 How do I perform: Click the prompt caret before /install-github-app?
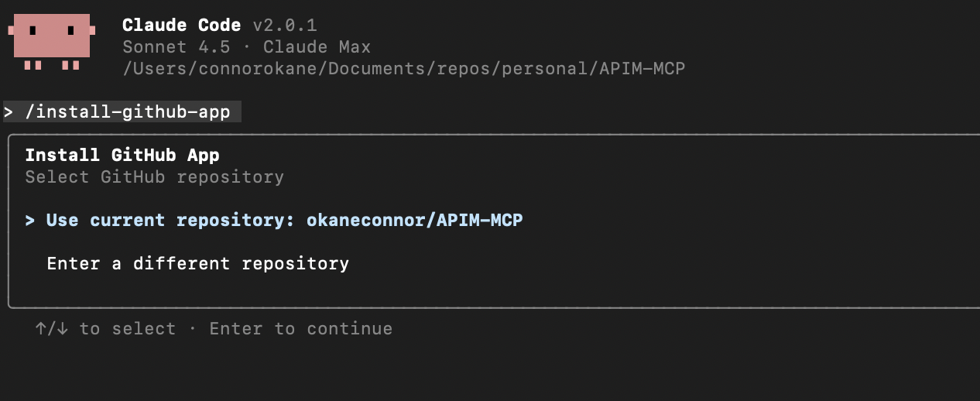(x=9, y=112)
